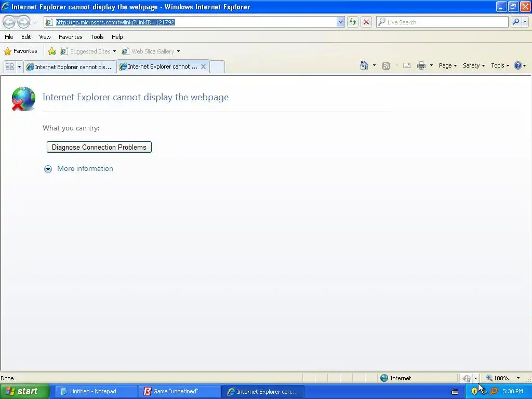The height and width of the screenshot is (399, 532).
Task: Click the Search magnifier button
Action: tap(516, 22)
